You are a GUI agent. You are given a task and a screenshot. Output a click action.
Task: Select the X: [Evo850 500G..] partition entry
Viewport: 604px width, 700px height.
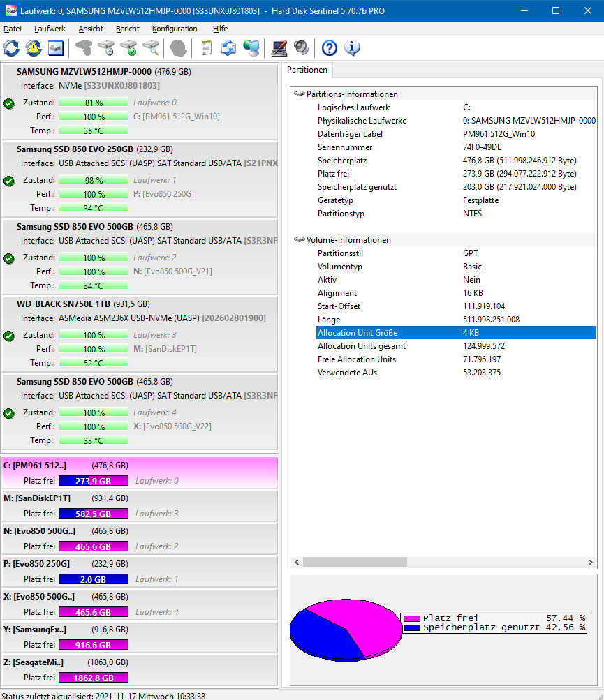[x=140, y=604]
